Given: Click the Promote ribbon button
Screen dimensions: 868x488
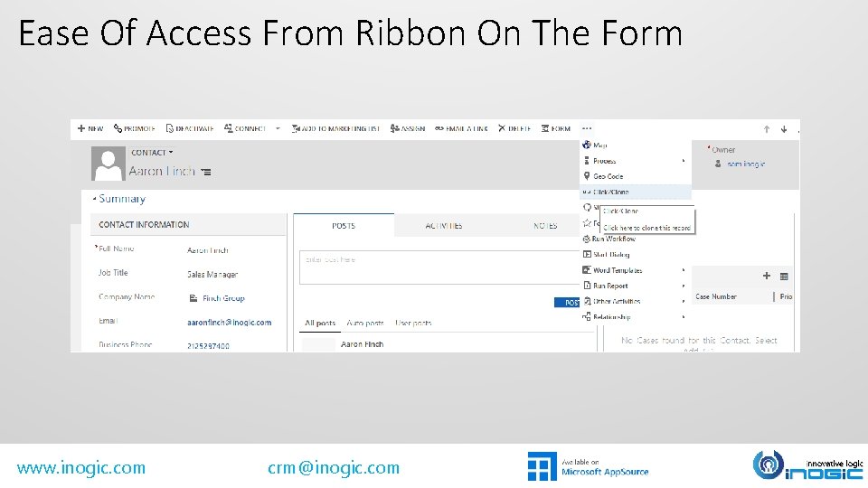Looking at the screenshot, I should (134, 128).
